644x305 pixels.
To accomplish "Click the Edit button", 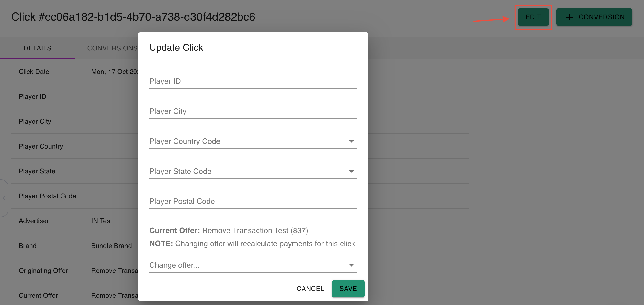I will [x=533, y=17].
